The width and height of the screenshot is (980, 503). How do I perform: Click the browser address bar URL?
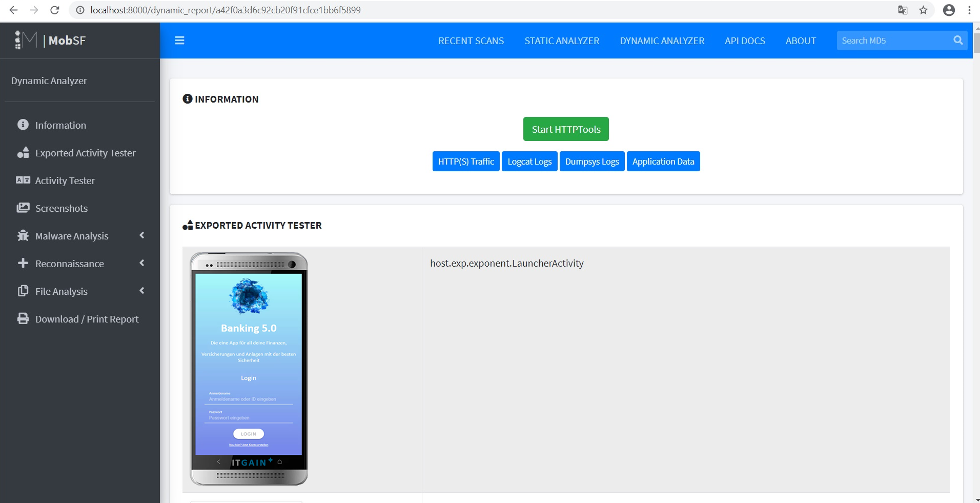pos(226,10)
